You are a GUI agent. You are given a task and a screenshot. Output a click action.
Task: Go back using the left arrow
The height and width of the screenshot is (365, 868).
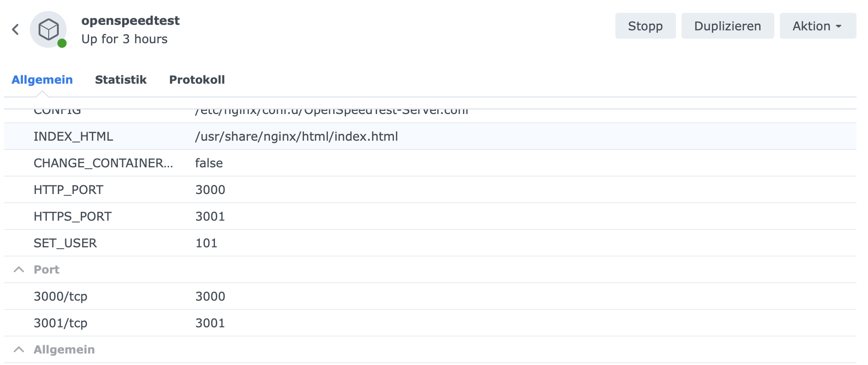(x=16, y=29)
